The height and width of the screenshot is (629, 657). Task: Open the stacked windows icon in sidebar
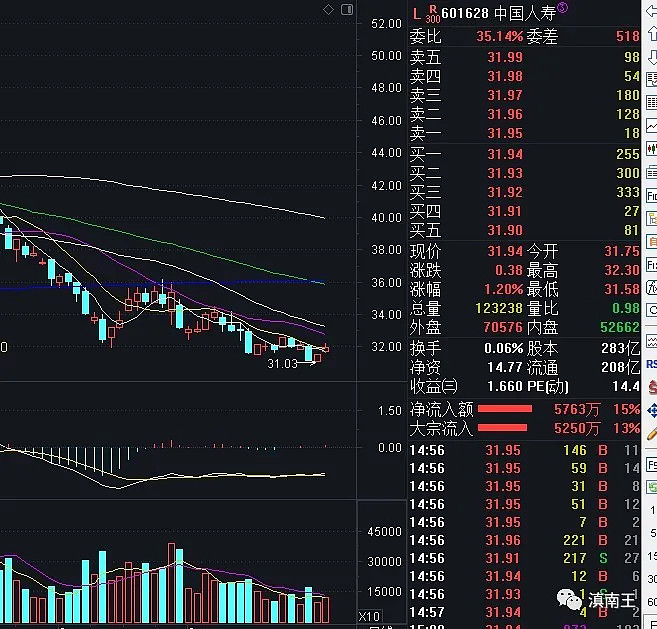tap(652, 172)
